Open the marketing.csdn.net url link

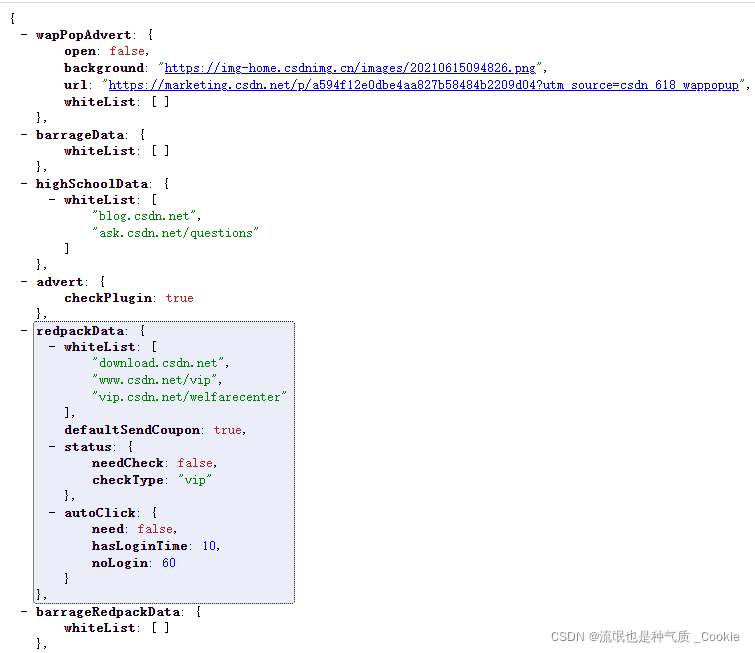click(x=423, y=85)
